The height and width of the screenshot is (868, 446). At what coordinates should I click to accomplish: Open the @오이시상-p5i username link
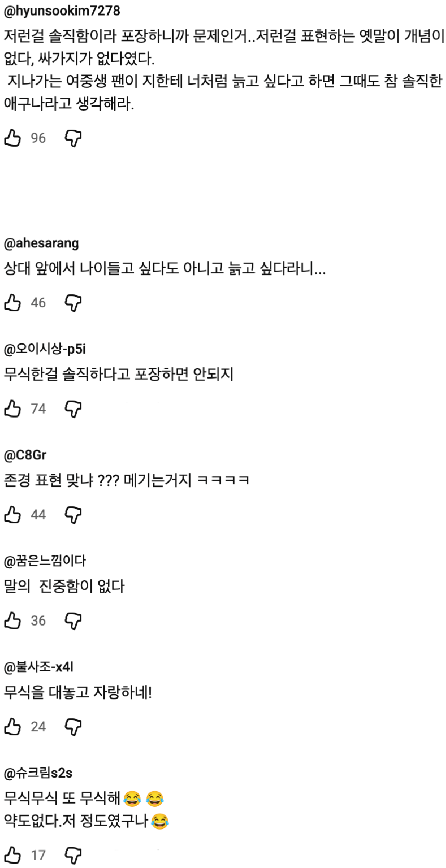coord(45,349)
